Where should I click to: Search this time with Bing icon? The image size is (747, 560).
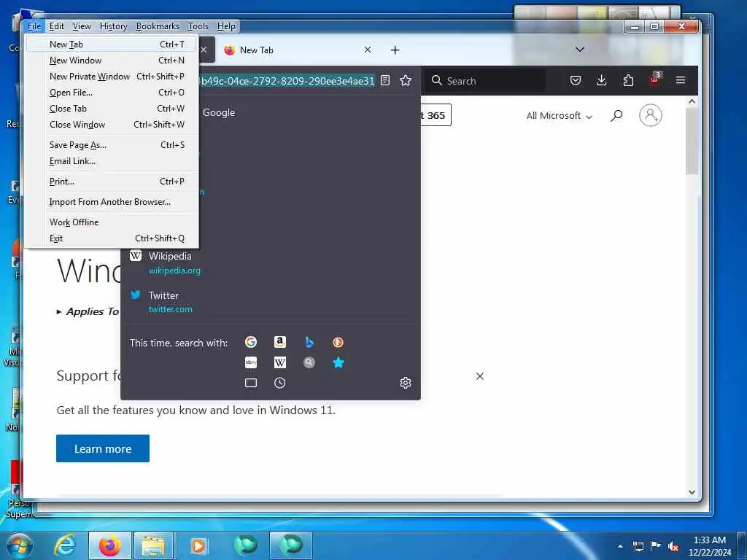(309, 342)
